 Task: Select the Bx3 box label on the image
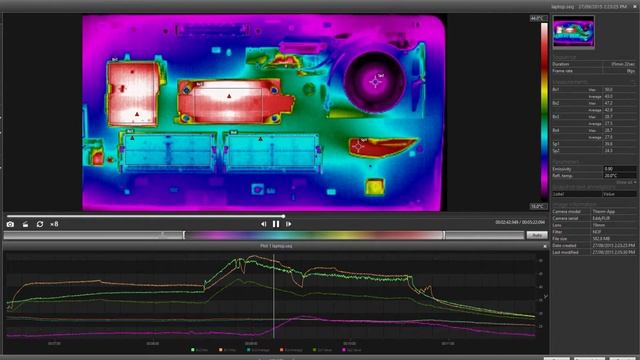130,131
